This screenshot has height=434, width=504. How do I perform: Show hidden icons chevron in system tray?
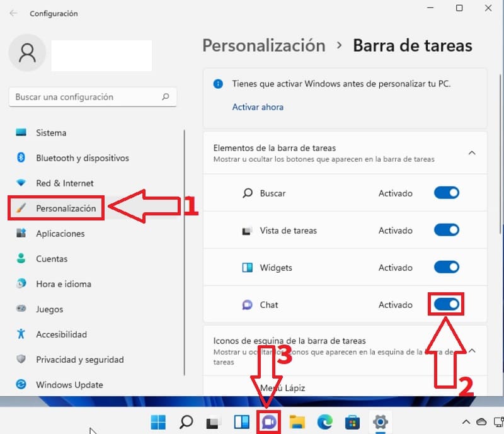click(466, 422)
